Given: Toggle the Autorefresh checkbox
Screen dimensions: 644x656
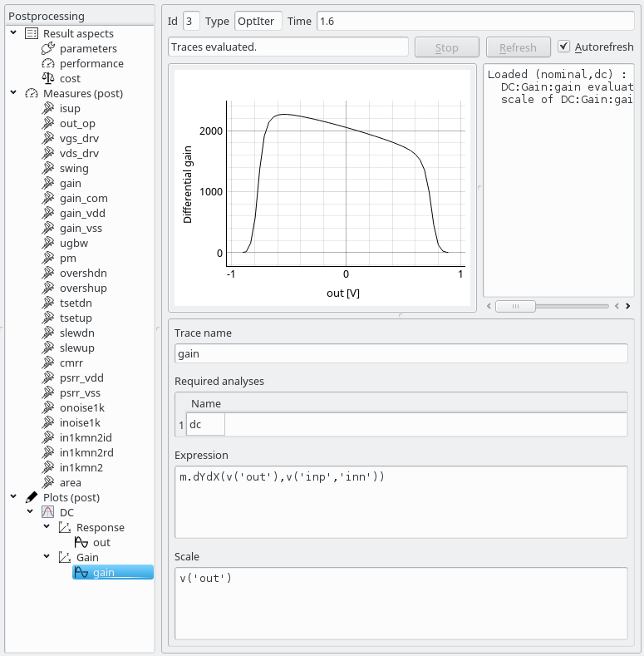Looking at the screenshot, I should 564,47.
